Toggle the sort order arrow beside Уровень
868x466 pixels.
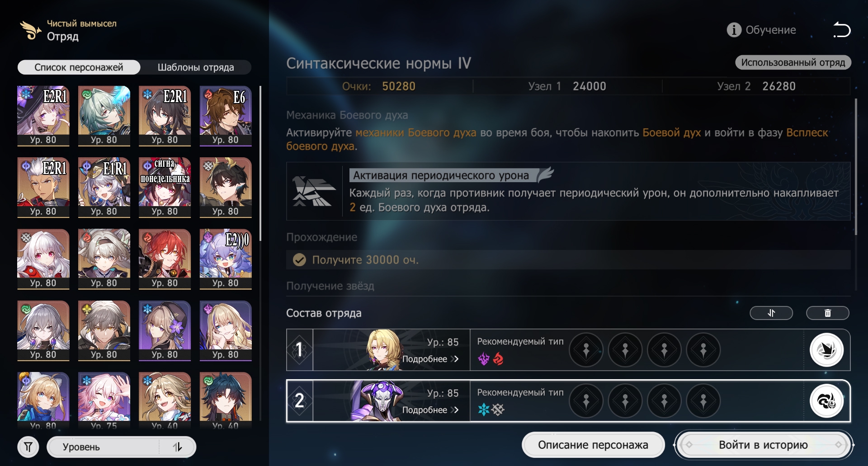click(x=178, y=447)
